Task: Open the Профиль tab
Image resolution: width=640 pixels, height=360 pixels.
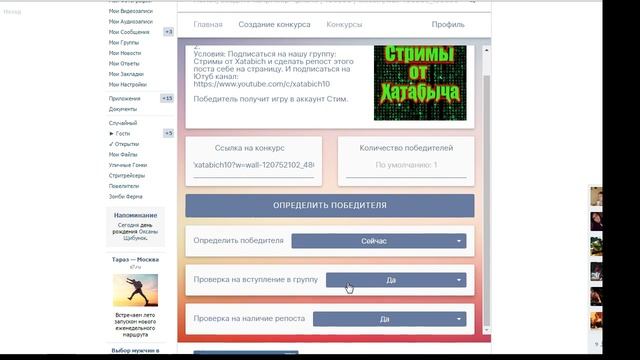Action: pos(448,24)
